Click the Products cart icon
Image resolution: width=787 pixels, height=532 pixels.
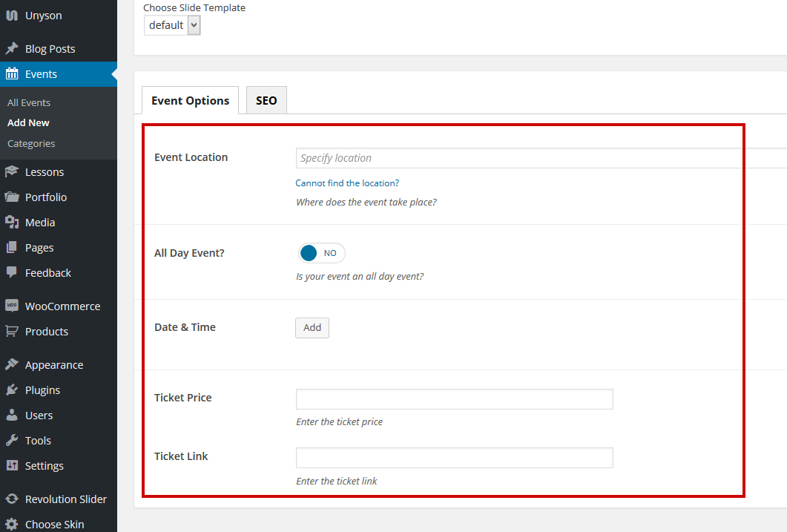pos(12,331)
